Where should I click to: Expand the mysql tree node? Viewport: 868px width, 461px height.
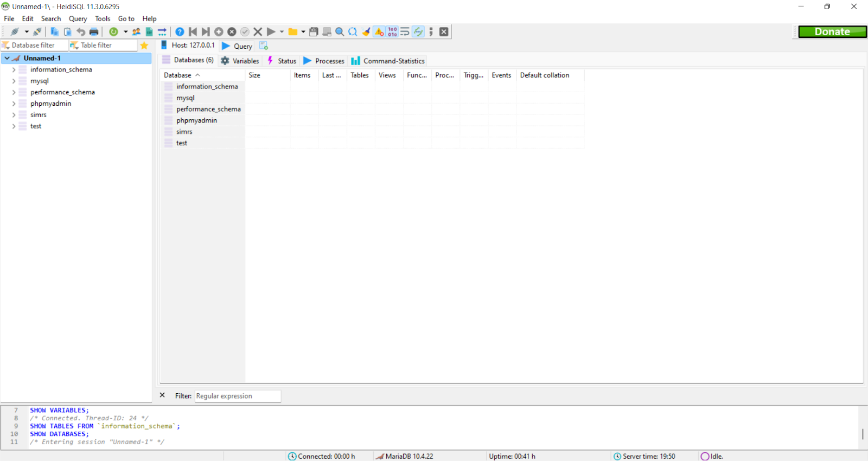click(14, 81)
